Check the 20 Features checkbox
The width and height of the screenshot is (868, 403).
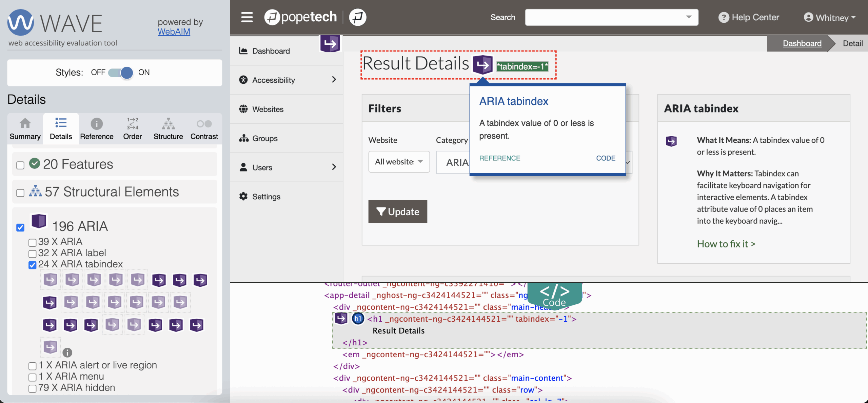tap(20, 165)
